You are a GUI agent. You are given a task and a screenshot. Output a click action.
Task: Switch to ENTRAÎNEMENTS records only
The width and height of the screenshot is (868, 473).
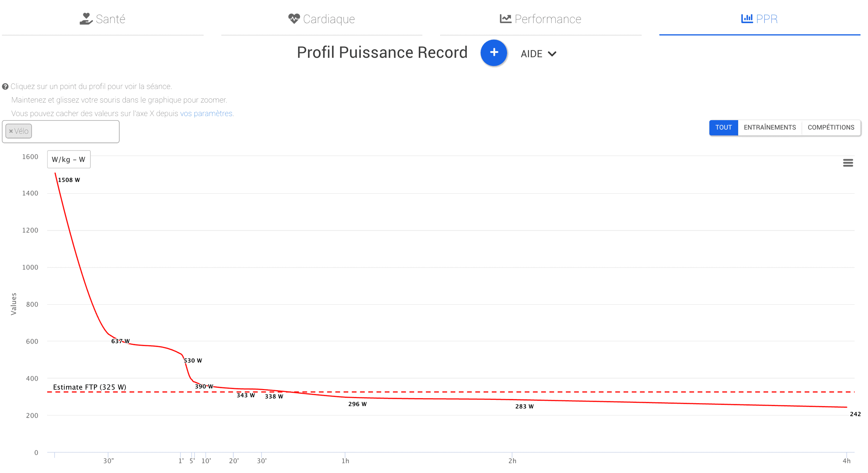(x=770, y=127)
